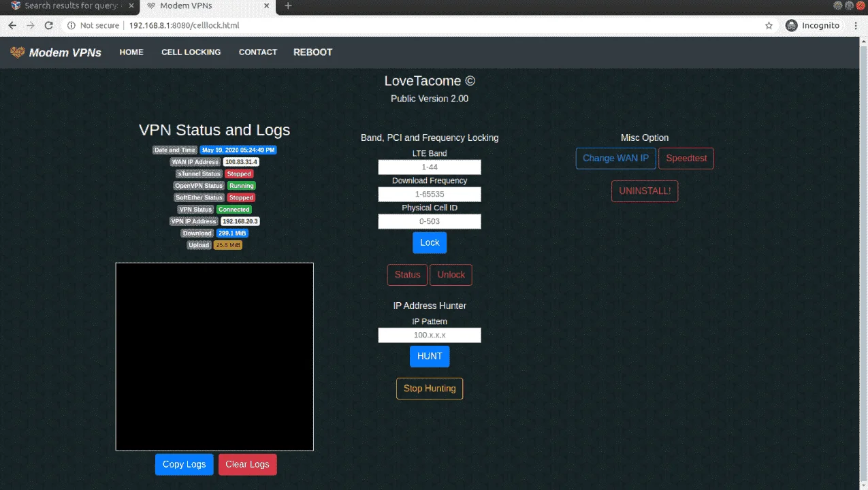Open the HOME nav item

coord(131,52)
